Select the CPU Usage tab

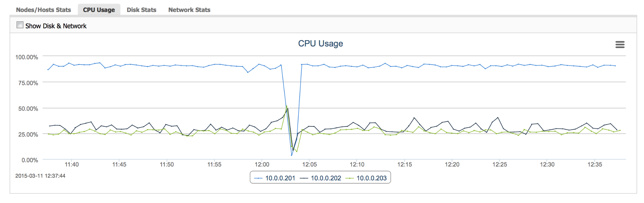click(x=99, y=10)
